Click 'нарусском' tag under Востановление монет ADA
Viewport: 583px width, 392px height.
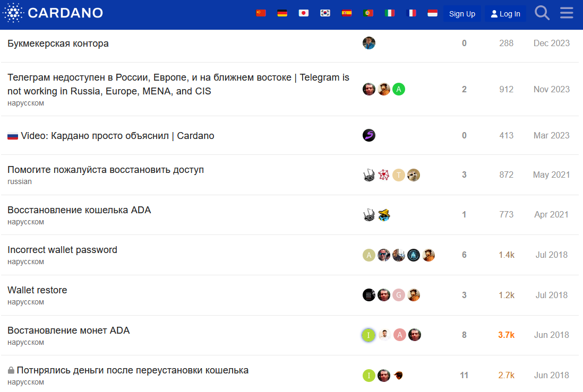[x=25, y=342]
